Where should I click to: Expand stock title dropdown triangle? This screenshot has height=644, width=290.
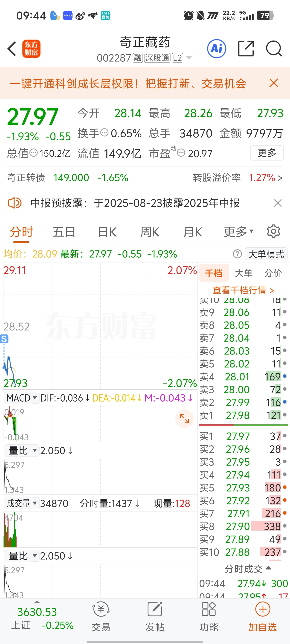(189, 58)
